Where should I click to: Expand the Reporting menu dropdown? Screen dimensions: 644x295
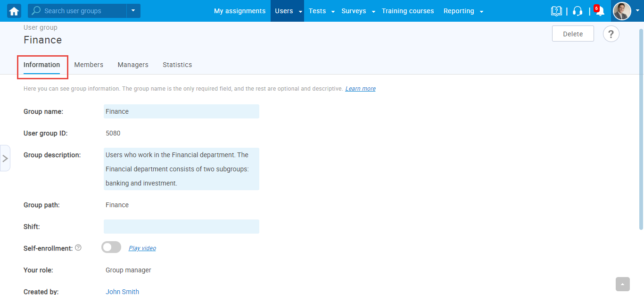[481, 11]
